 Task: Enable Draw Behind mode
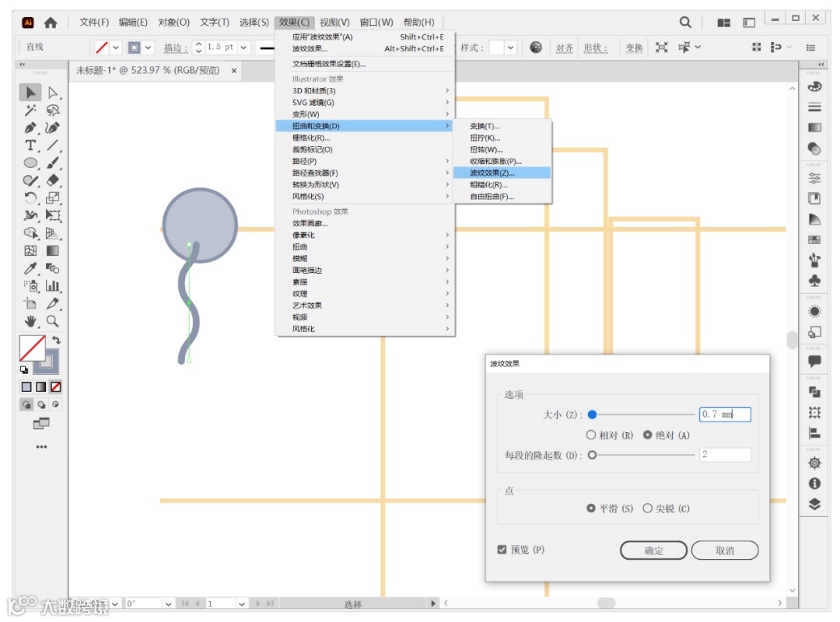[x=41, y=404]
